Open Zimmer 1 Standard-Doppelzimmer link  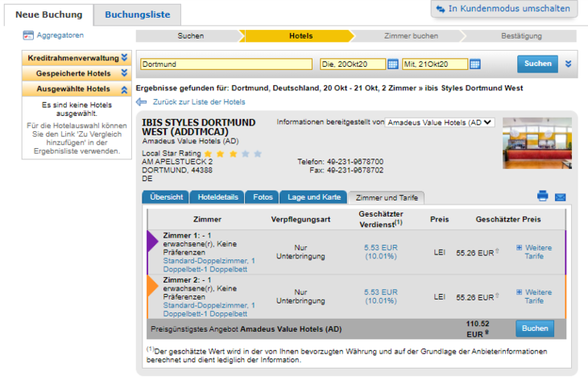click(209, 265)
